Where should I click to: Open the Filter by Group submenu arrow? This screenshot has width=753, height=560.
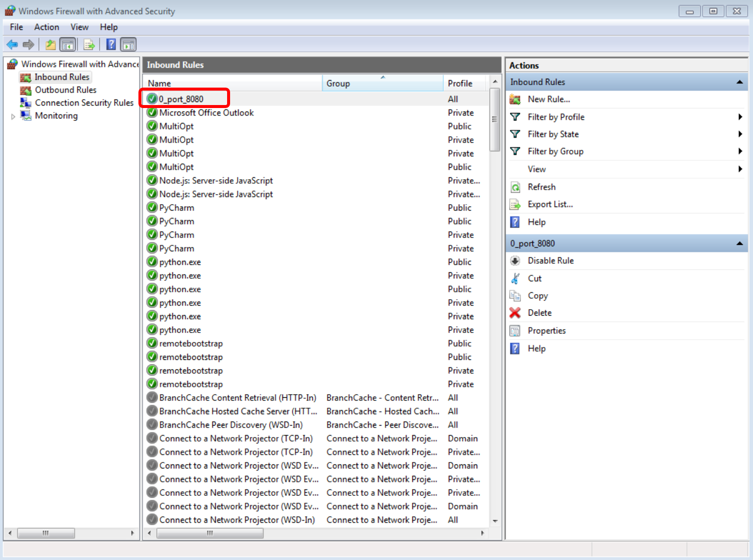click(x=740, y=151)
